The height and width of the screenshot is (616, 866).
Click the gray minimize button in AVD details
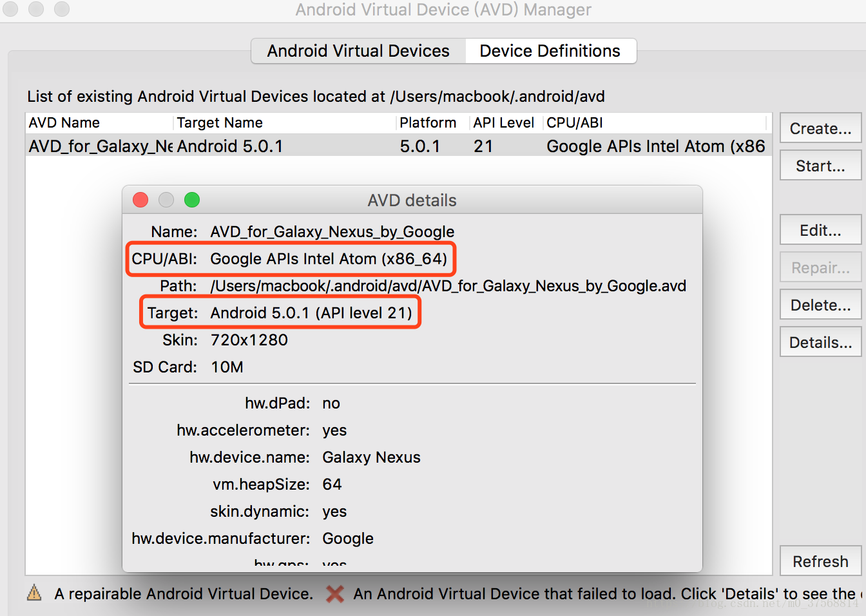(166, 200)
